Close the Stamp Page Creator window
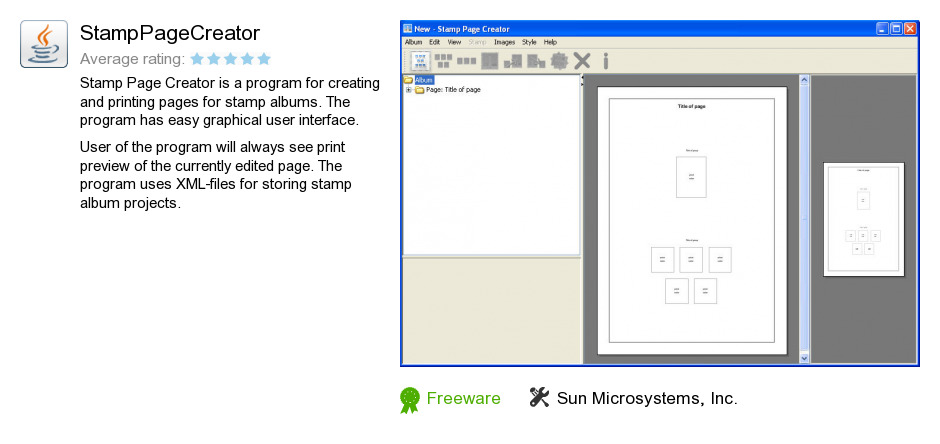The width and height of the screenshot is (940, 444). pyautogui.click(x=910, y=29)
